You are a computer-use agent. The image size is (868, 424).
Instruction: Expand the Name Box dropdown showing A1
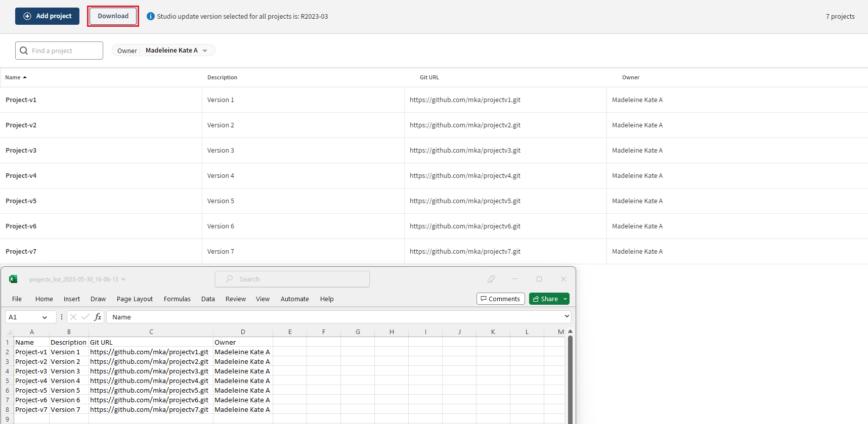[x=45, y=317]
